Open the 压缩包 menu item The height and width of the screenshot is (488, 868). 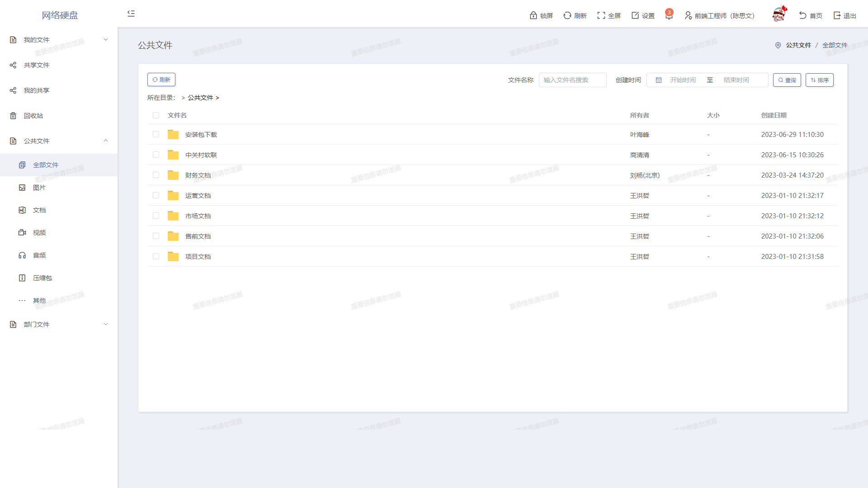pyautogui.click(x=42, y=278)
